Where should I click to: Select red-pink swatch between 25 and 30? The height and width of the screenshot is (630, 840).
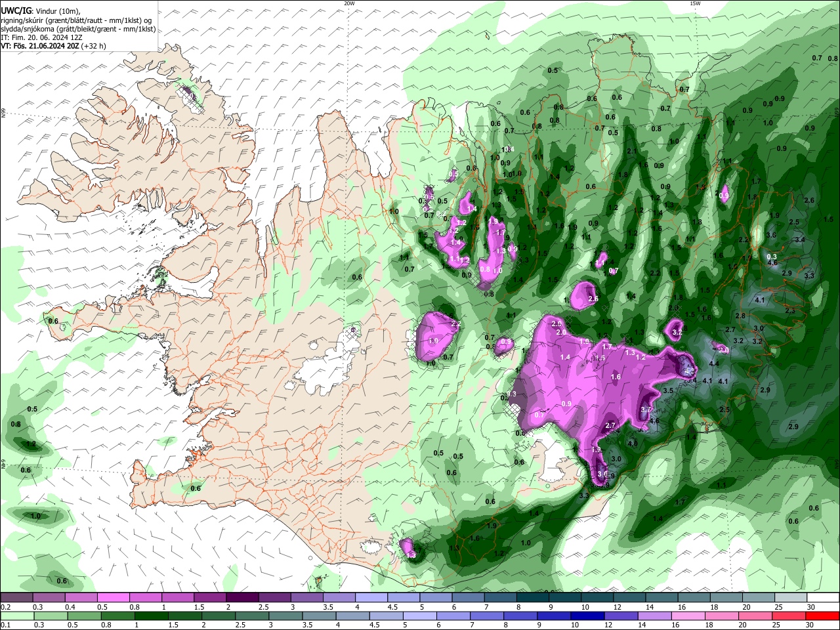tap(789, 616)
